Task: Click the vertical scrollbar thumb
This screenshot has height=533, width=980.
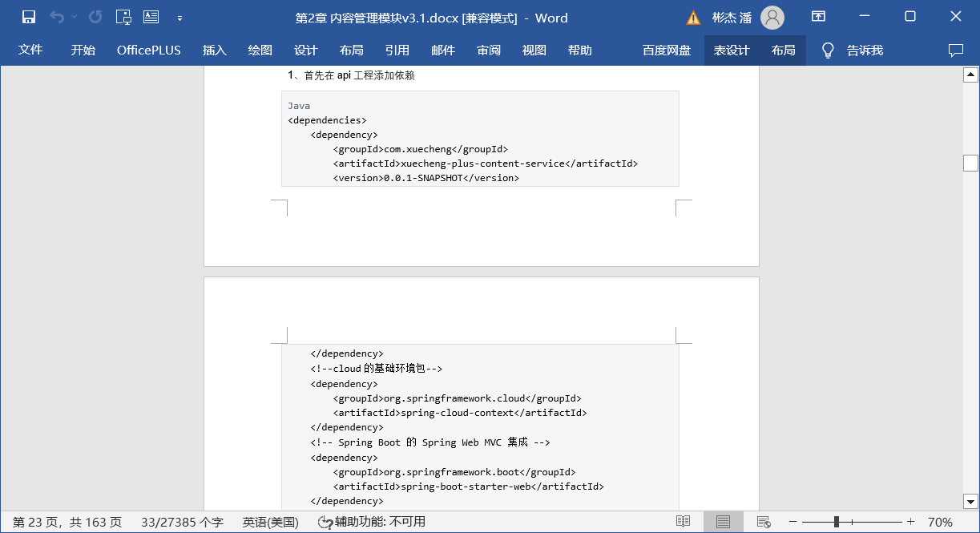Action: (x=970, y=163)
